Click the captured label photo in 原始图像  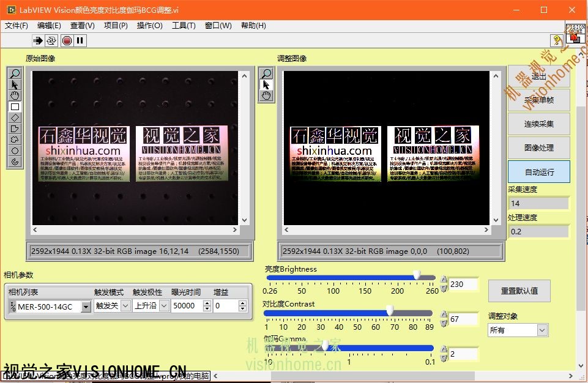coord(135,148)
